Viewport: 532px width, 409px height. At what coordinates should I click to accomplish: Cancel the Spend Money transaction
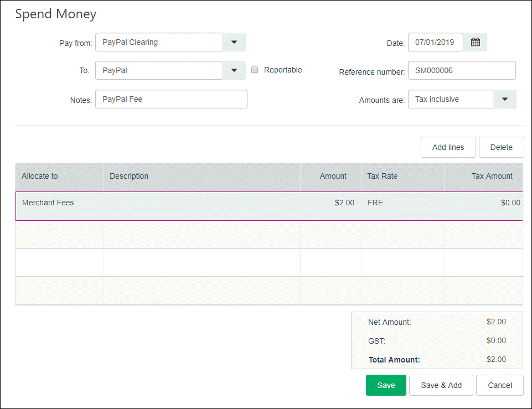499,385
